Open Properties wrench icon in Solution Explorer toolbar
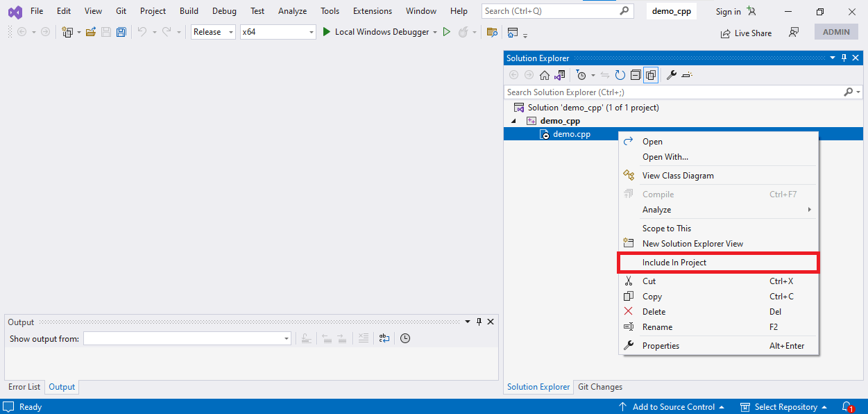Viewport: 868px width, 414px height. pyautogui.click(x=672, y=75)
